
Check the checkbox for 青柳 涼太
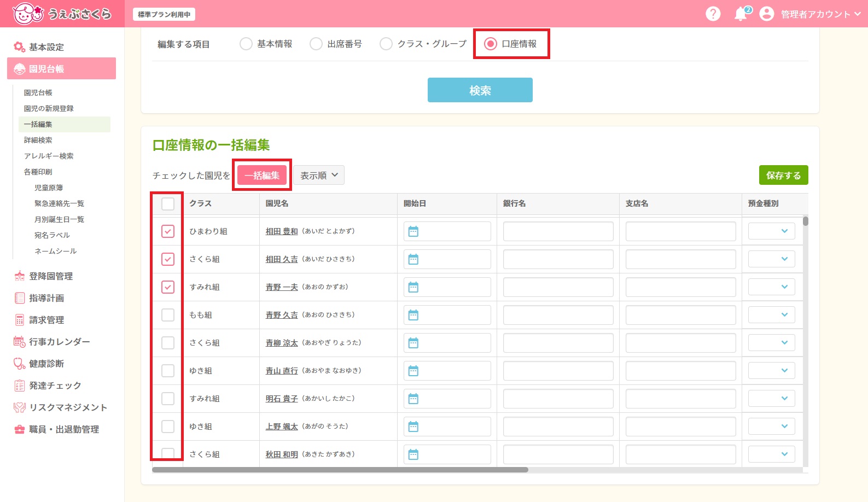(168, 343)
